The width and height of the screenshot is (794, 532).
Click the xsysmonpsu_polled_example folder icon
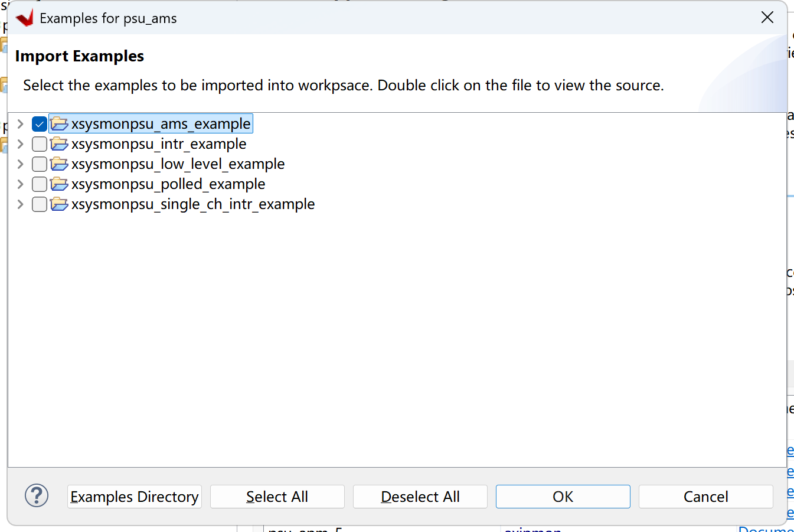[x=59, y=184]
